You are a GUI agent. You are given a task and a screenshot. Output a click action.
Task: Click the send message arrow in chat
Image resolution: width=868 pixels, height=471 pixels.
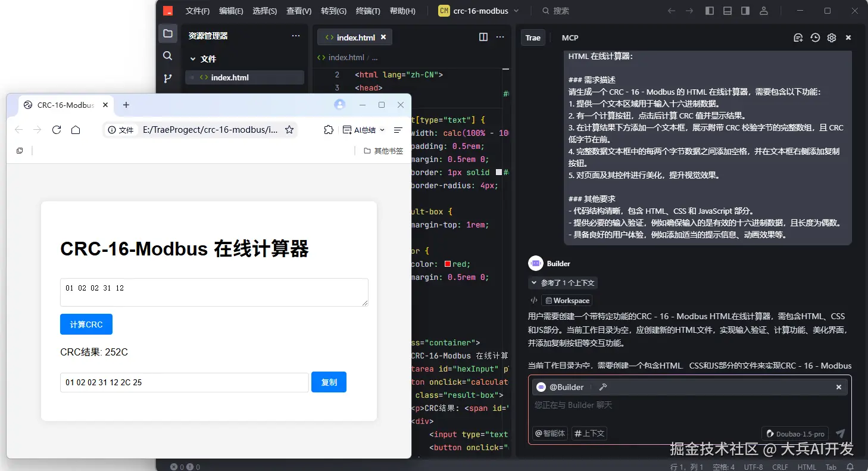coord(840,433)
